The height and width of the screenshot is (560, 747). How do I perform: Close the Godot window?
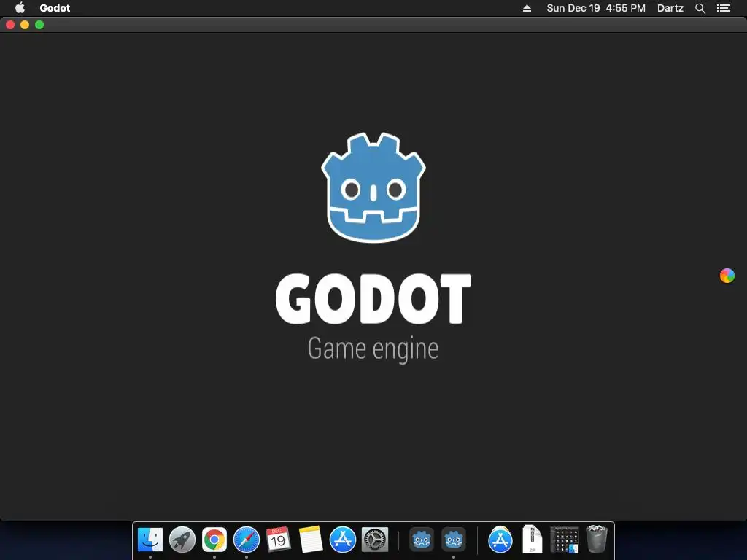[x=10, y=25]
